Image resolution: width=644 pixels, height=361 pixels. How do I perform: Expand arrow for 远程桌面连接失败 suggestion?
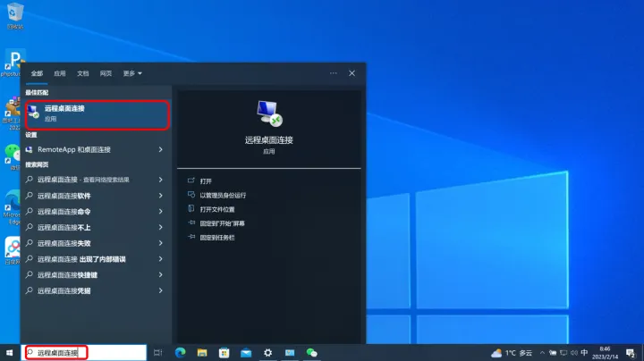(161, 243)
